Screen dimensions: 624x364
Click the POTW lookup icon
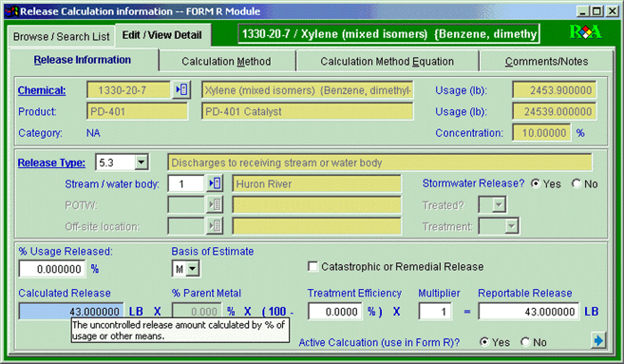click(215, 205)
